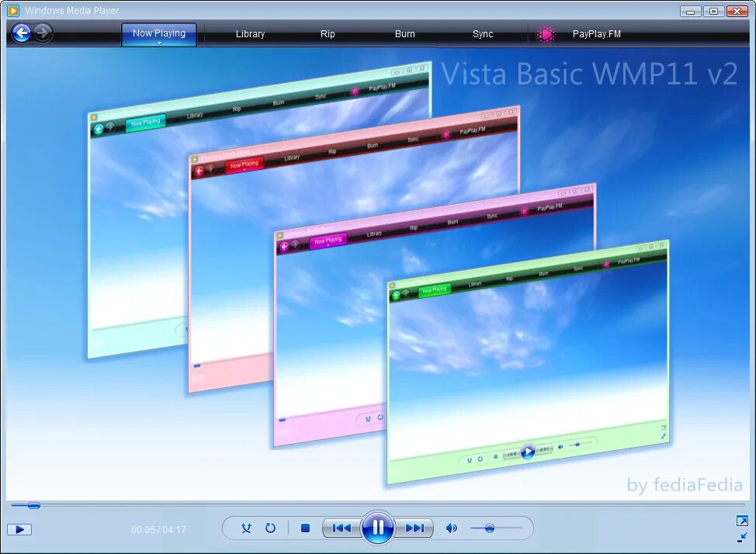The height and width of the screenshot is (554, 756).
Task: Open the Sync tab
Action: point(483,33)
